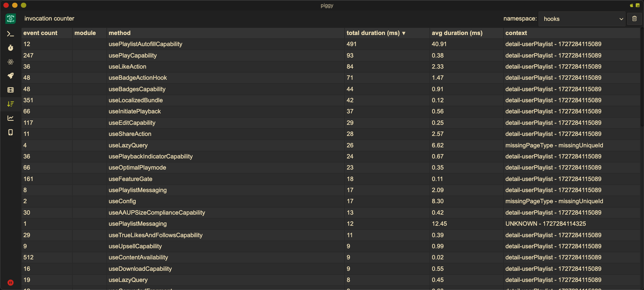Click the piggy logo icon

10,19
